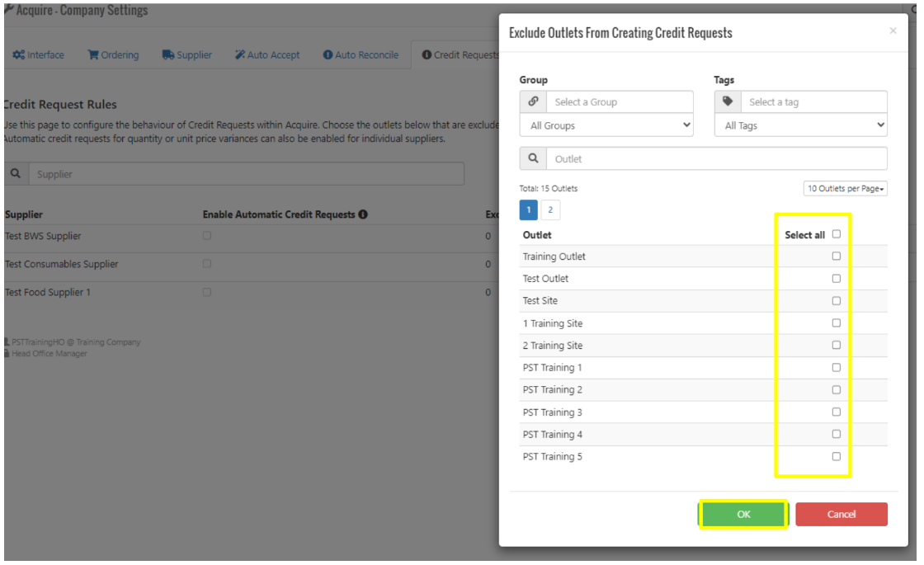
Task: Switch to the Auto Reconcile tab
Action: click(x=361, y=55)
